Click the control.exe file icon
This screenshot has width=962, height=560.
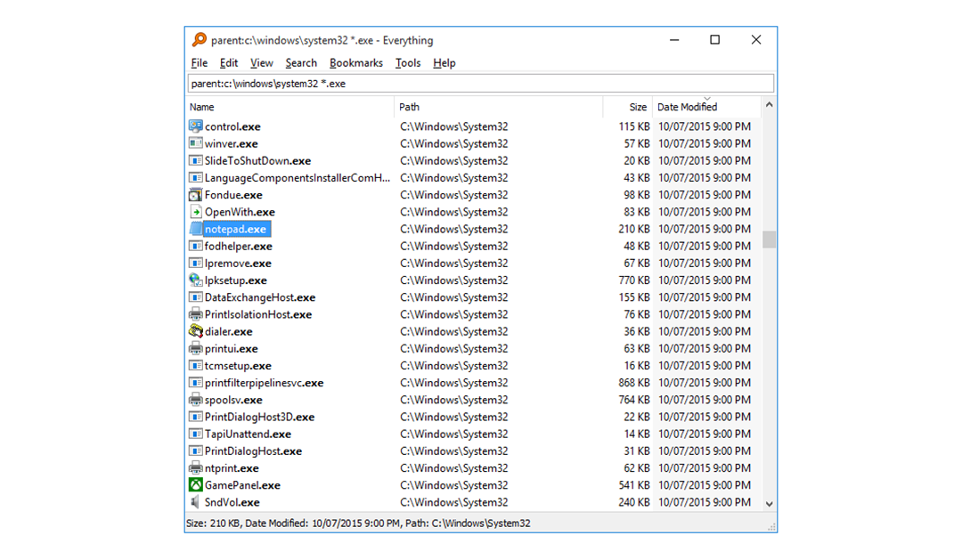coord(195,126)
